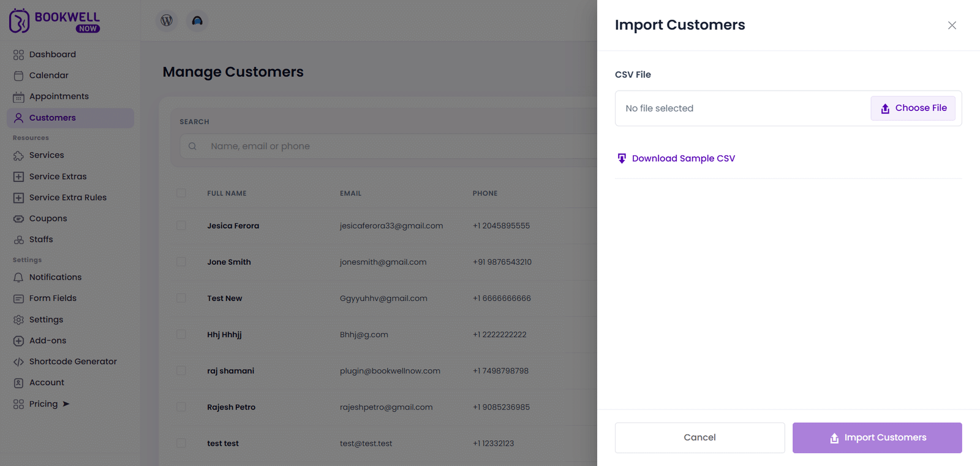This screenshot has height=466, width=980.
Task: Click Download Sample CSV link
Action: [676, 158]
